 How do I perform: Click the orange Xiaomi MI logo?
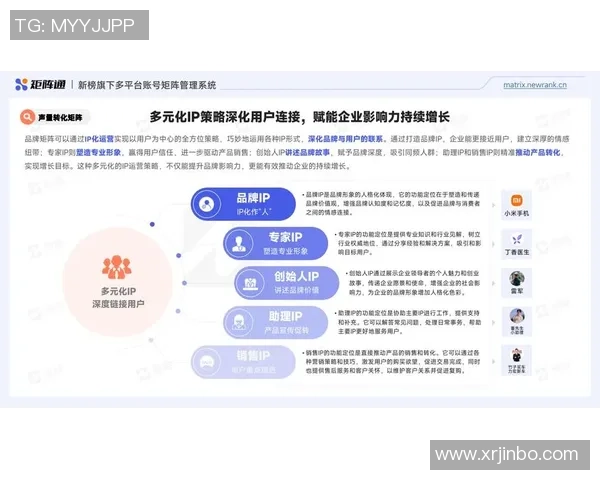tap(517, 200)
